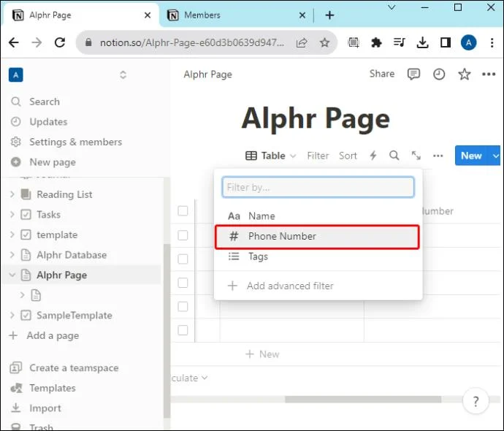This screenshot has width=504, height=431.
Task: Expand the SampleTemplate page
Action: coord(12,316)
